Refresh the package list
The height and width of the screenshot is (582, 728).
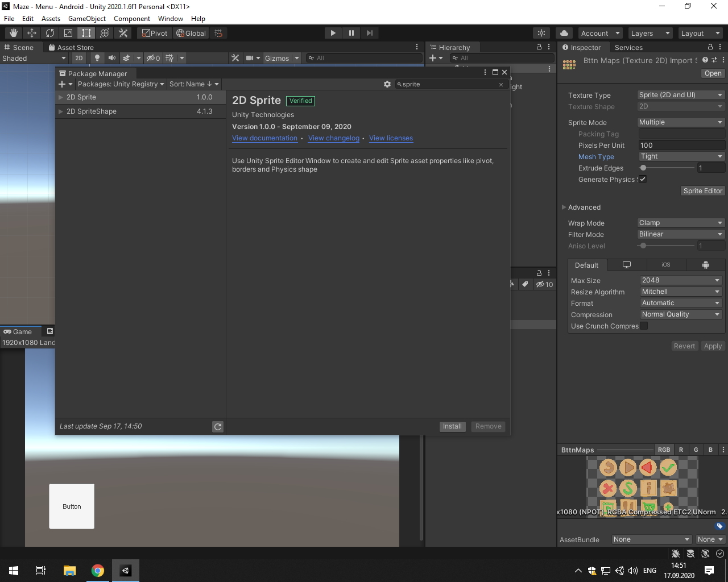(218, 426)
